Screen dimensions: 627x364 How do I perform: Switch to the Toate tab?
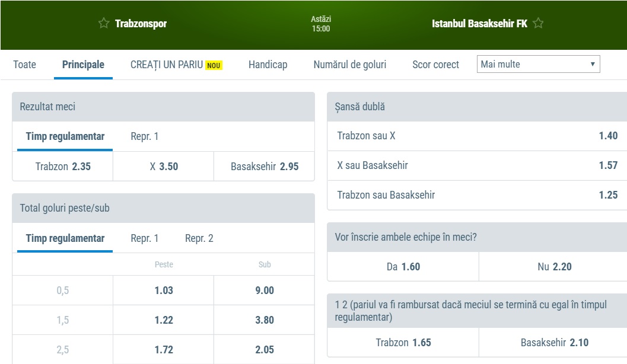pyautogui.click(x=24, y=65)
